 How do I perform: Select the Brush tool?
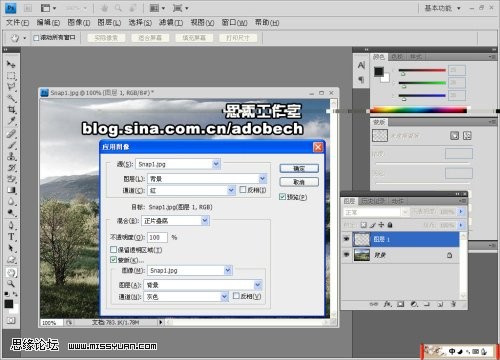(x=11, y=145)
